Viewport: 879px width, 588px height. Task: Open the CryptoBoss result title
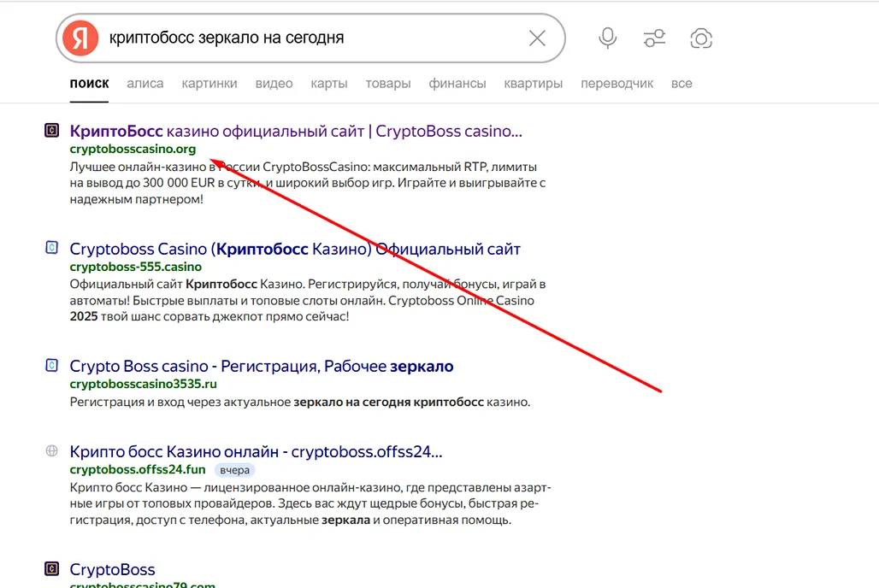coord(112,569)
